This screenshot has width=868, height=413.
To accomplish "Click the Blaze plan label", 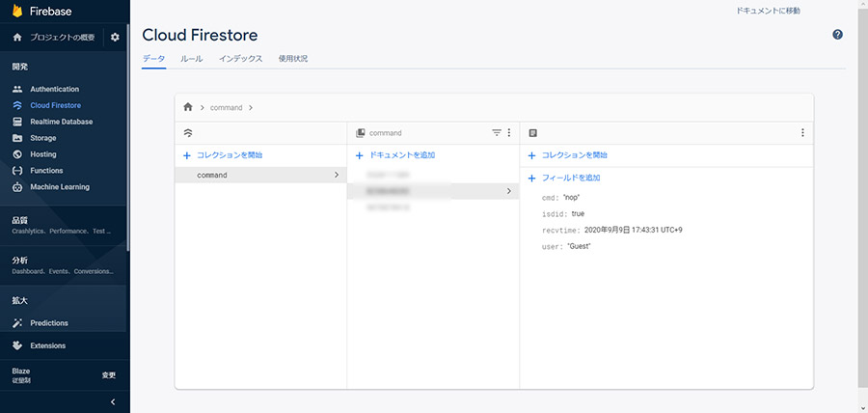I will (21, 371).
